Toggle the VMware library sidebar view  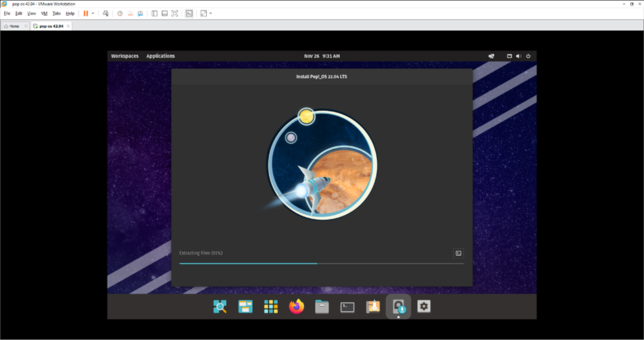coord(154,13)
